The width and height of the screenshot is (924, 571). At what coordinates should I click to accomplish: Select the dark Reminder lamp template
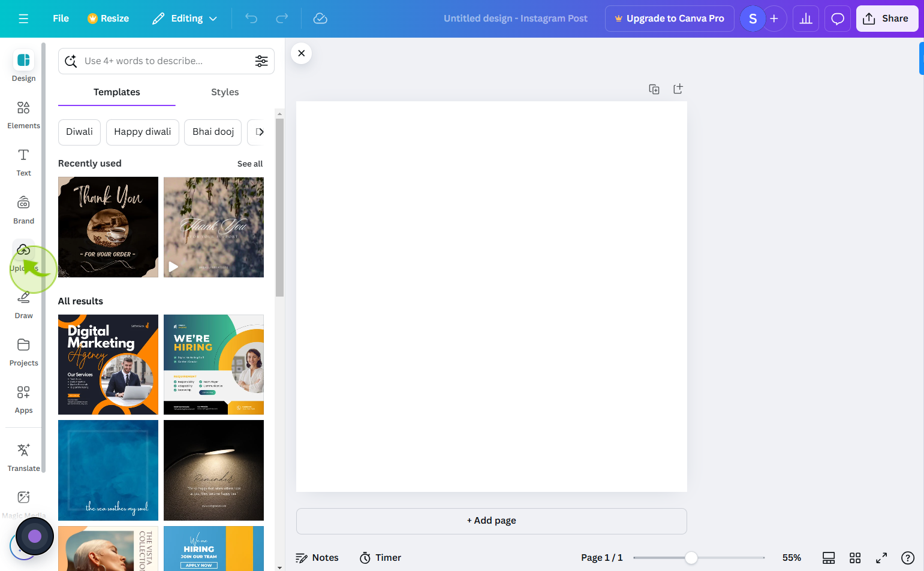(x=213, y=470)
